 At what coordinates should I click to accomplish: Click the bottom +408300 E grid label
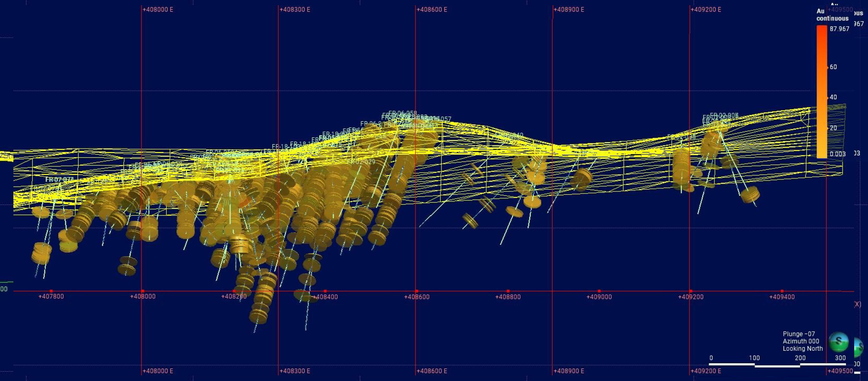click(295, 371)
